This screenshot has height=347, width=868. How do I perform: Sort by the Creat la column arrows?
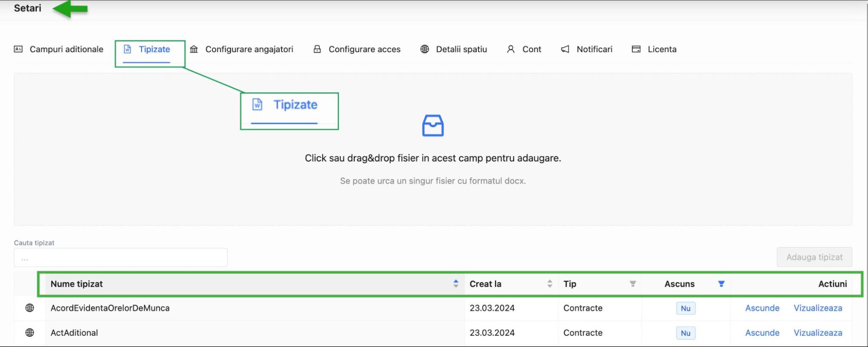pos(550,284)
